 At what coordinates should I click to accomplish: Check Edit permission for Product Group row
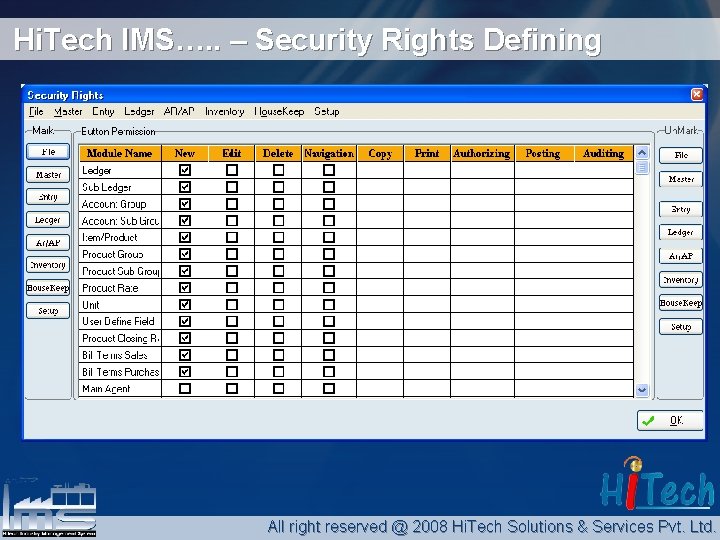pos(232,254)
